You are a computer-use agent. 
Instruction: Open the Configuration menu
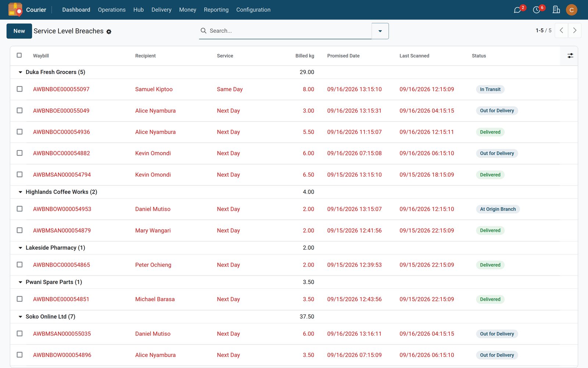click(x=253, y=10)
